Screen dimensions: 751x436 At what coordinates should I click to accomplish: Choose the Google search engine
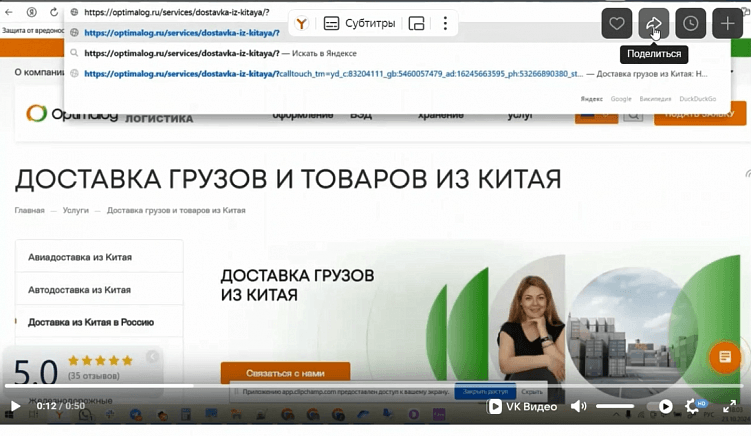(621, 99)
